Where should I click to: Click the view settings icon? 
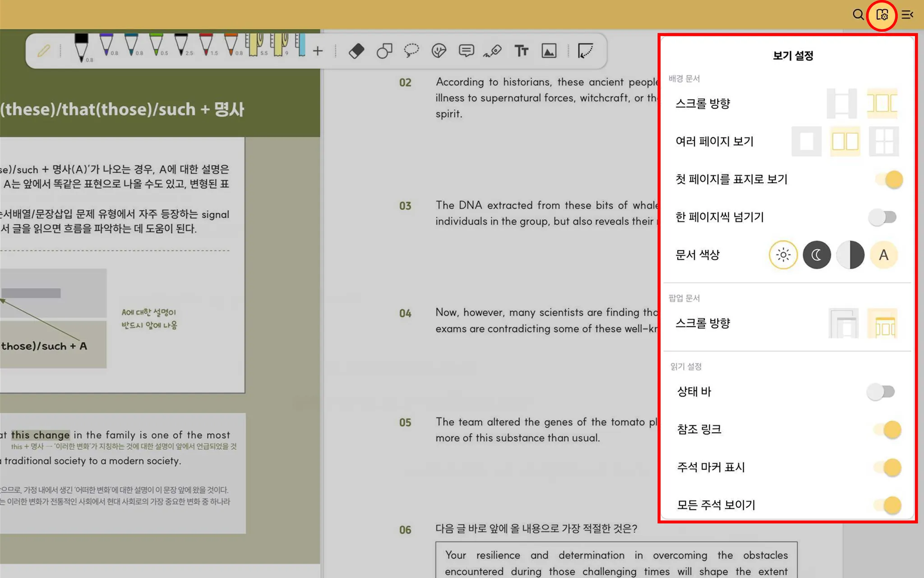point(882,15)
